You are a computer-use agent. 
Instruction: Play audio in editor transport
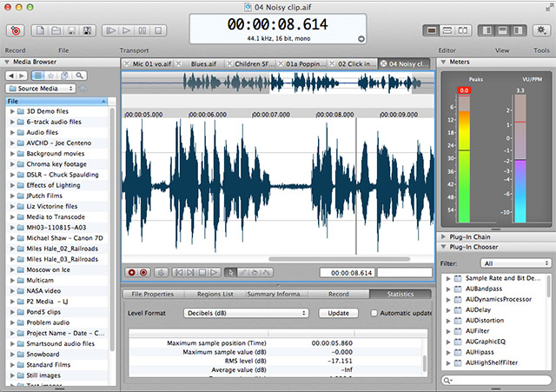tap(214, 272)
